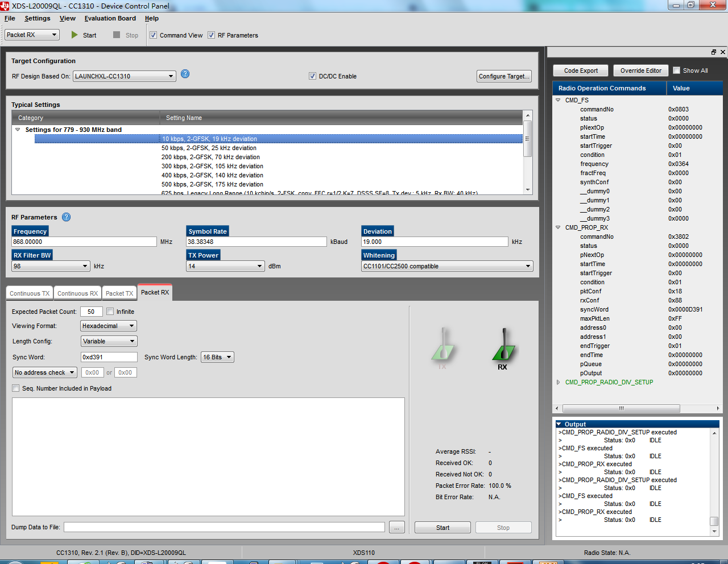Switch to the Continuous TX tab
The width and height of the screenshot is (728, 564).
pos(30,293)
